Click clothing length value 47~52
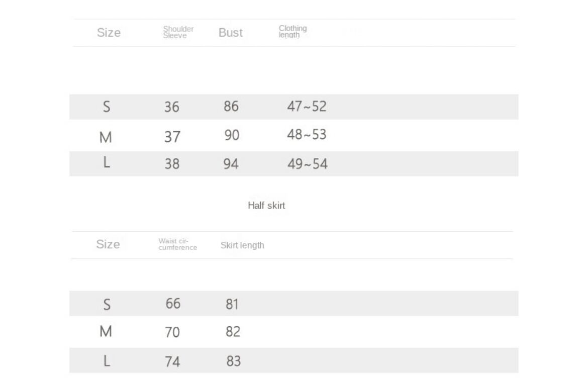This screenshot has height=380, width=588. [307, 107]
